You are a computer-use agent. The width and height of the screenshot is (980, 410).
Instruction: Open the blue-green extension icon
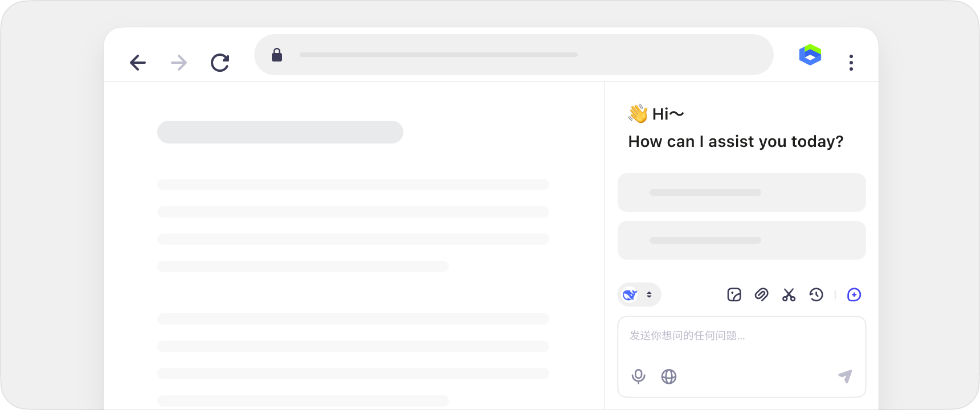tap(810, 55)
